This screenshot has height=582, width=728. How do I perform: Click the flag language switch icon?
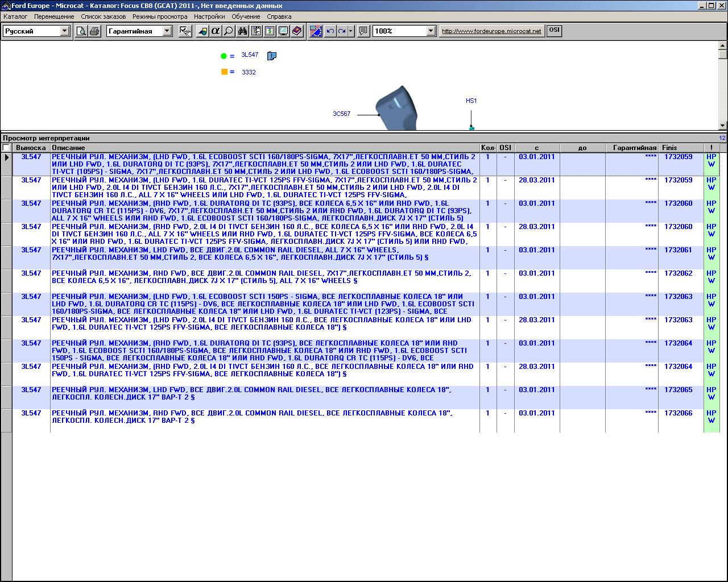(x=316, y=31)
